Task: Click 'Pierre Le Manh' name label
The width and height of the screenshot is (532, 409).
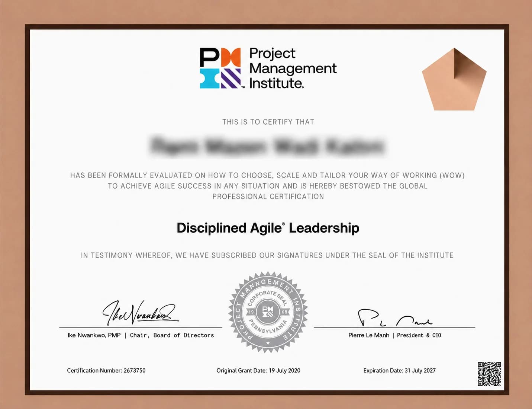Action: coord(369,335)
